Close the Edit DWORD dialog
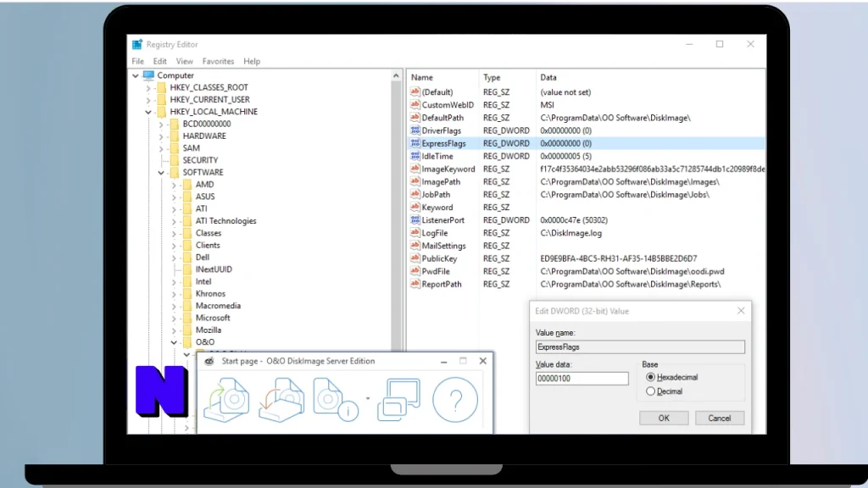The height and width of the screenshot is (488, 868). 741,311
